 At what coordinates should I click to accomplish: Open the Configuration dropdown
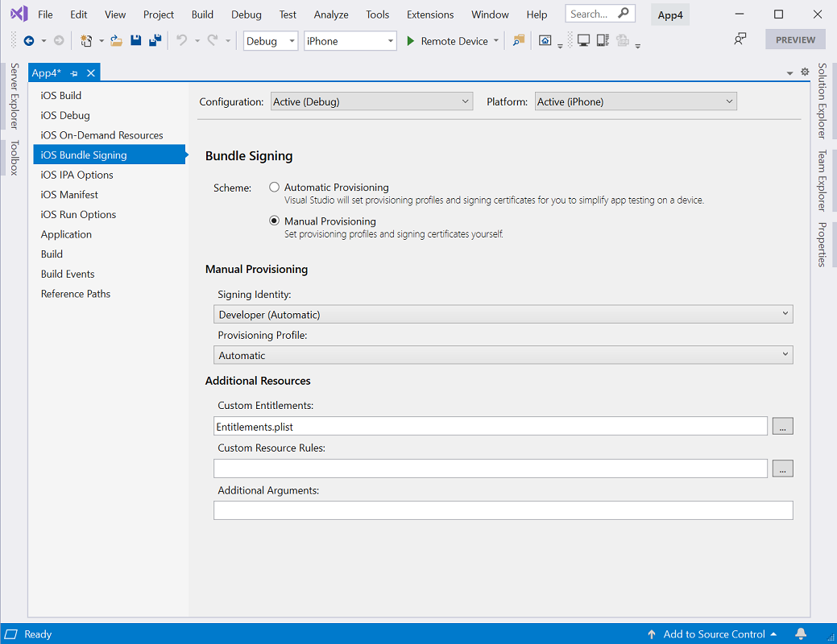pos(371,101)
